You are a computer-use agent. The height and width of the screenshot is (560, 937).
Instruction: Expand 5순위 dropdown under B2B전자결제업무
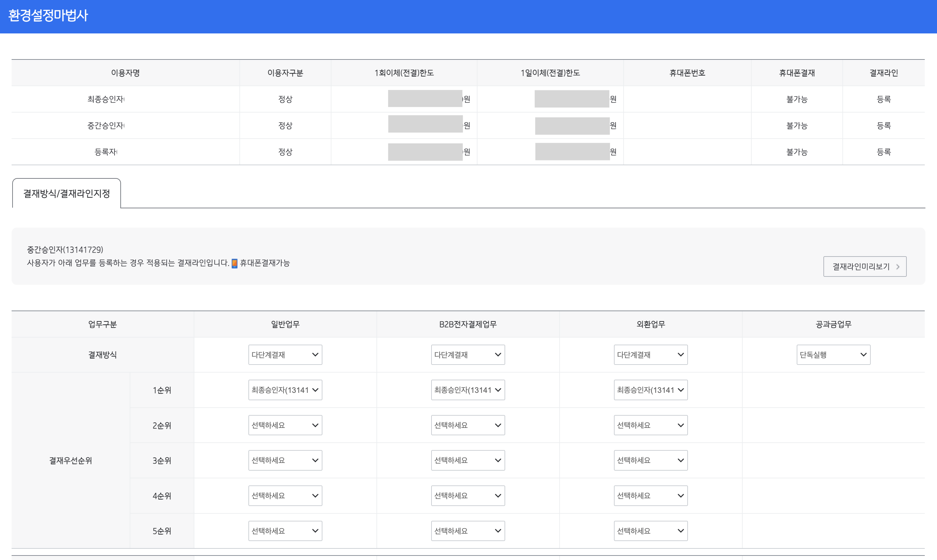tap(468, 531)
